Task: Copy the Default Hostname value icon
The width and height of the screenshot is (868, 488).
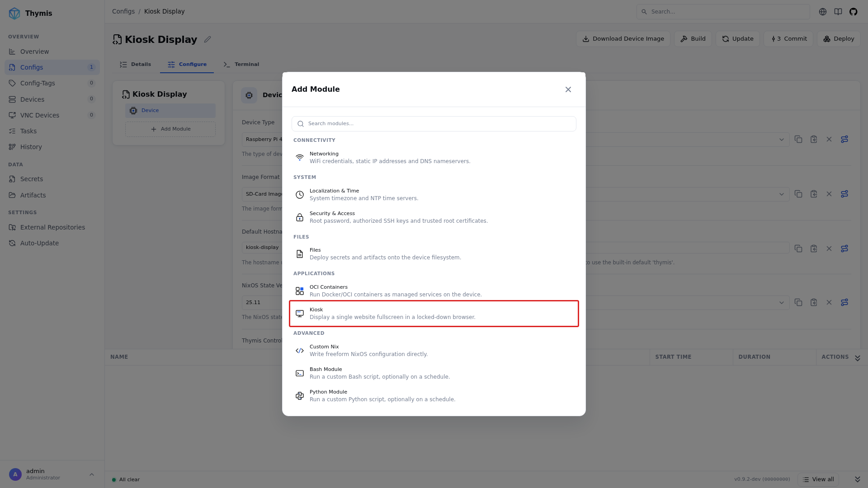Action: (x=798, y=249)
